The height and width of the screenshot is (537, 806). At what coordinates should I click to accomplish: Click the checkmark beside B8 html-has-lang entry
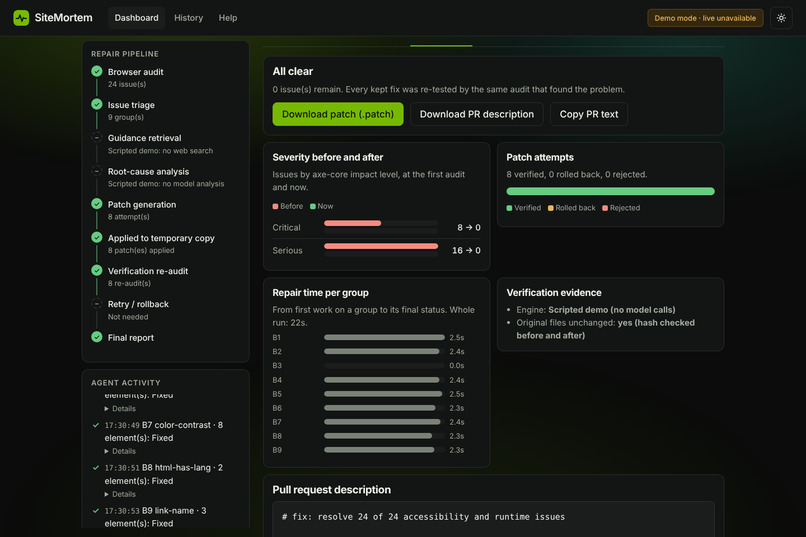click(x=96, y=468)
